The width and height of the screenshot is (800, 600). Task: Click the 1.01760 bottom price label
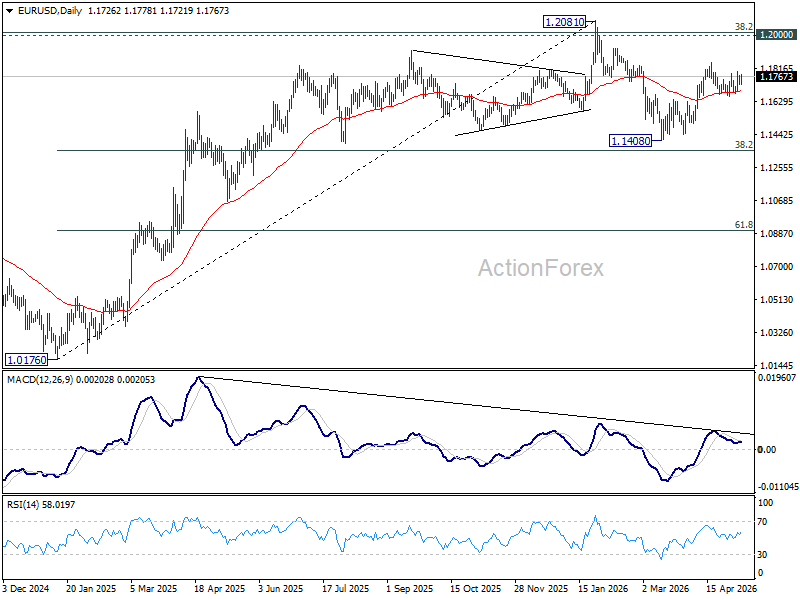pyautogui.click(x=28, y=360)
